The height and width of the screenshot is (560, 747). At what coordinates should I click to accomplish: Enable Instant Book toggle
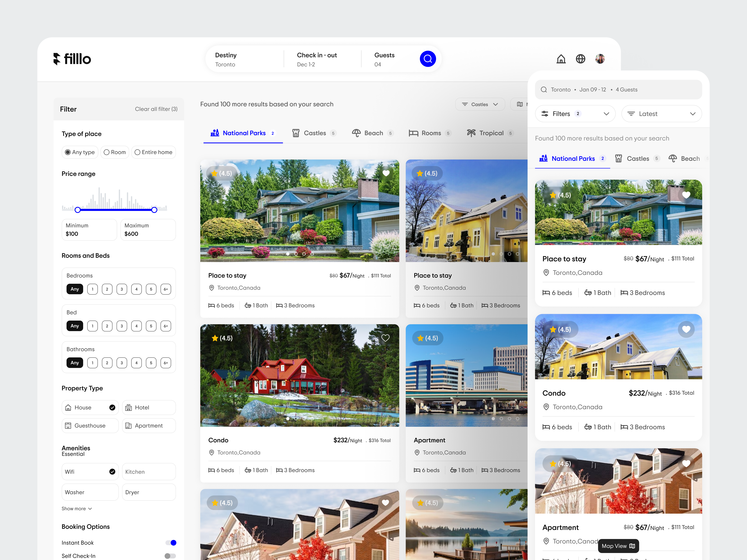point(171,542)
